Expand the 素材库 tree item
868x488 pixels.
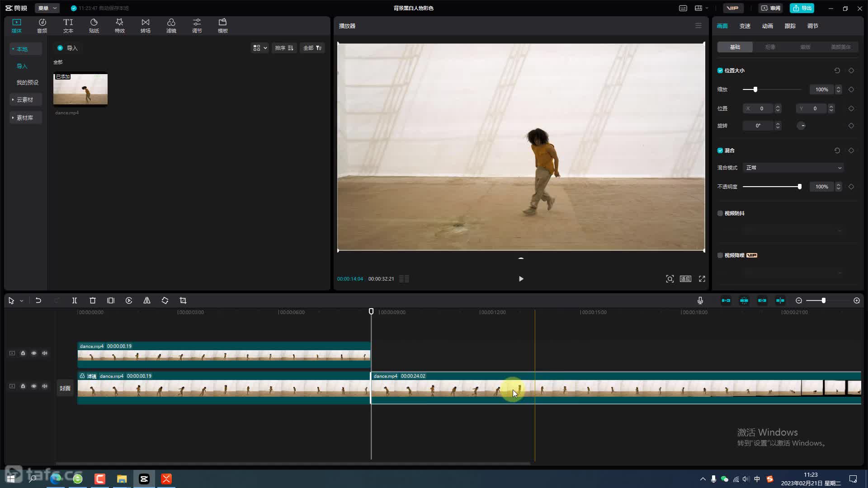(25, 117)
